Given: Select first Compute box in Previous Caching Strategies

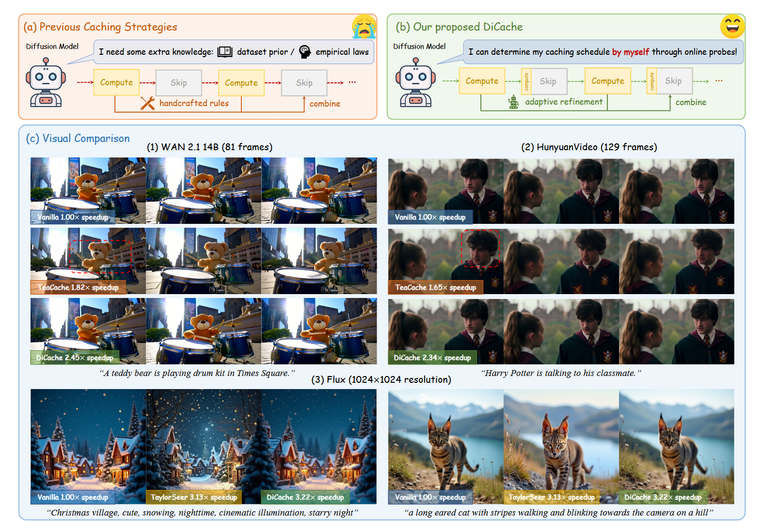Looking at the screenshot, I should click(x=116, y=82).
